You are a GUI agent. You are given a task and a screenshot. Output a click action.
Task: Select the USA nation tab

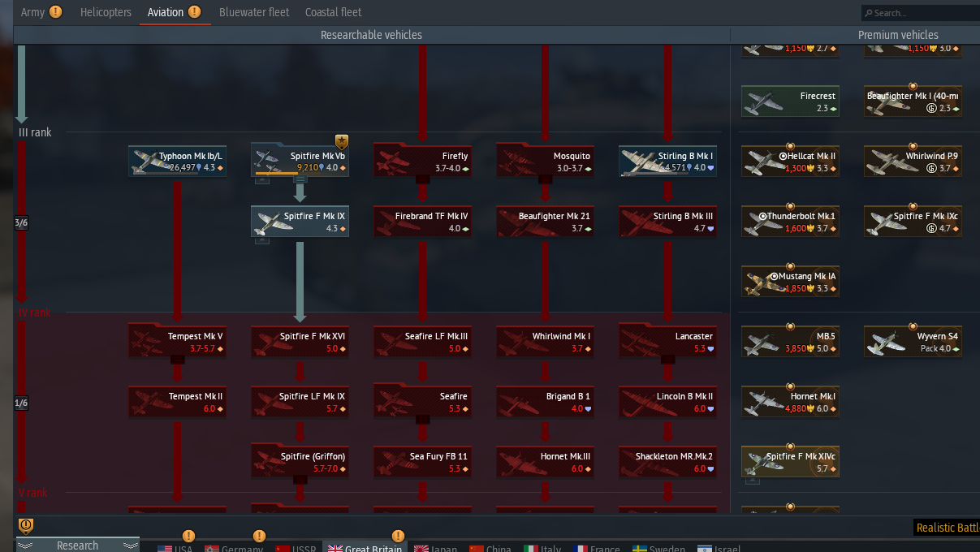(x=175, y=549)
